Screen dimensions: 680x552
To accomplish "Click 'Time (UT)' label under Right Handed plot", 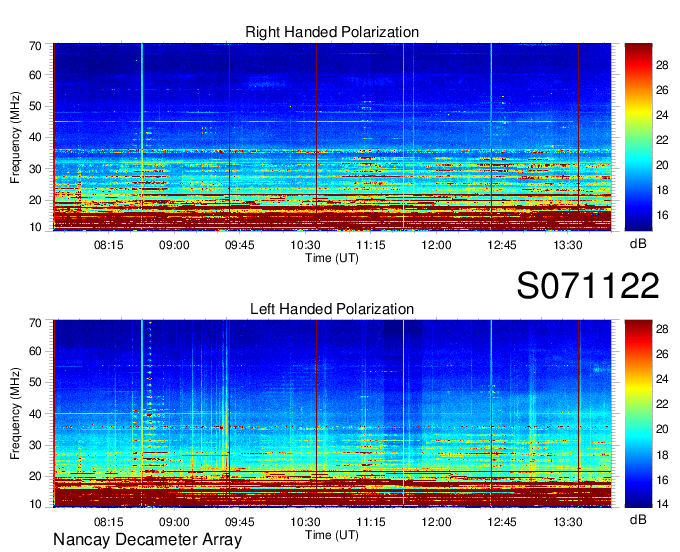I will click(x=332, y=258).
